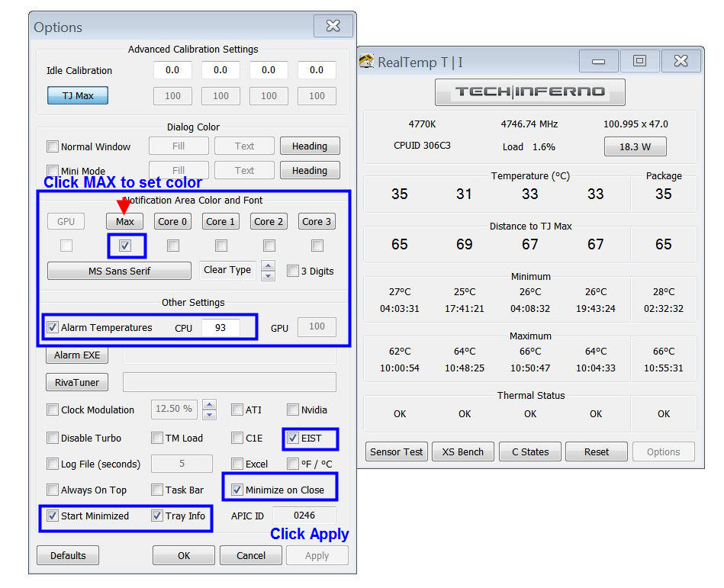Image resolution: width=724 pixels, height=588 pixels.
Task: Toggle the checkbox under the Max button
Action: click(125, 246)
